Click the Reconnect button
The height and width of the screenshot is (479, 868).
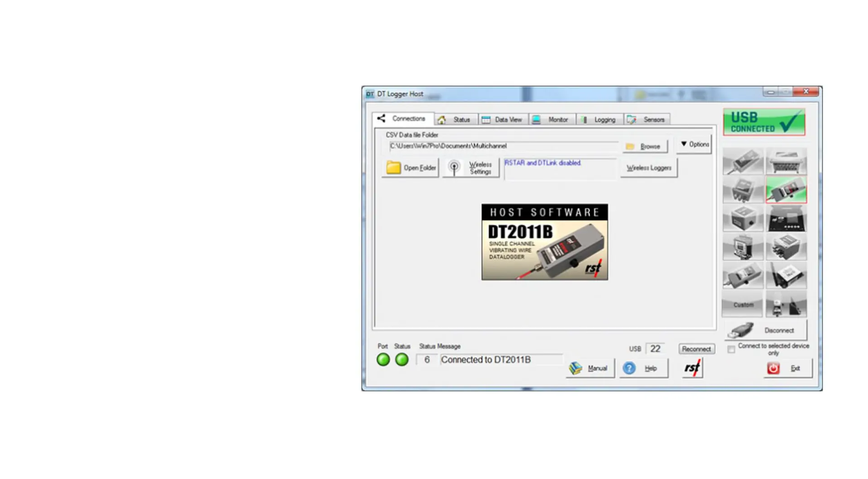pos(696,349)
